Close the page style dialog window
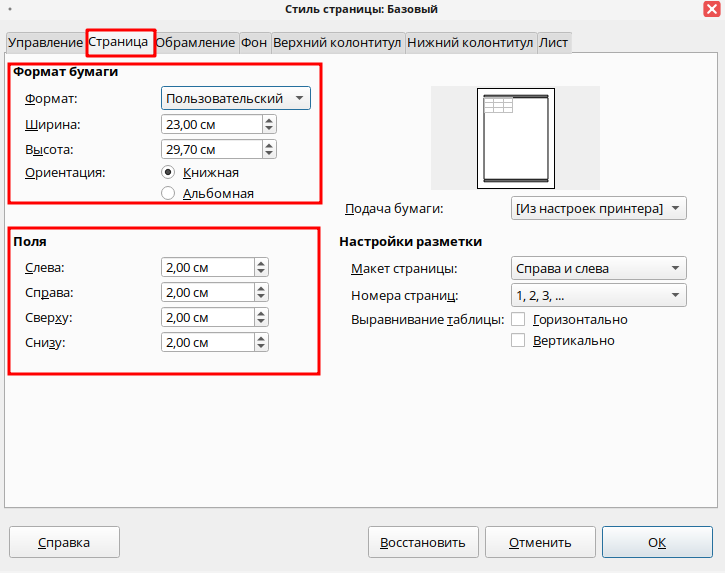The image size is (725, 573). [x=708, y=9]
